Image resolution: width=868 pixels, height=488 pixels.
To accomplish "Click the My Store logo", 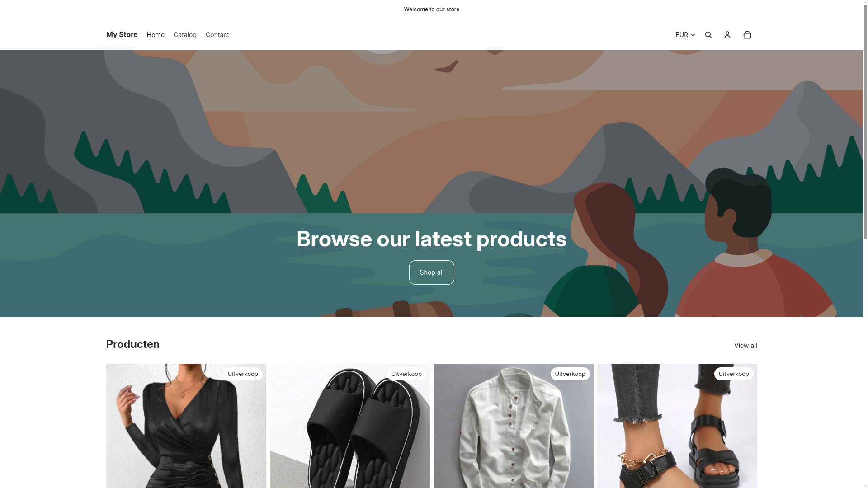I will (122, 34).
